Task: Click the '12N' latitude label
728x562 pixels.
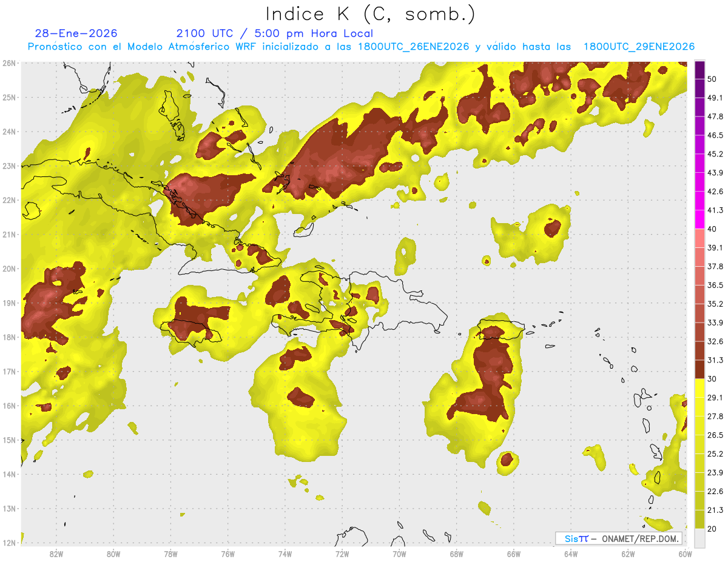Action: 9,543
